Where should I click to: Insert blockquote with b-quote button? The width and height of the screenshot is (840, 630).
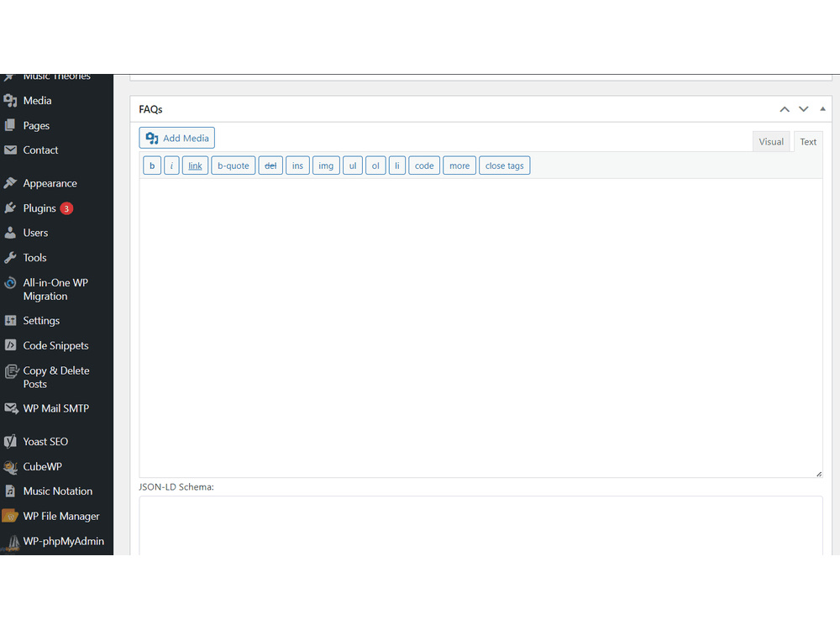click(x=233, y=165)
